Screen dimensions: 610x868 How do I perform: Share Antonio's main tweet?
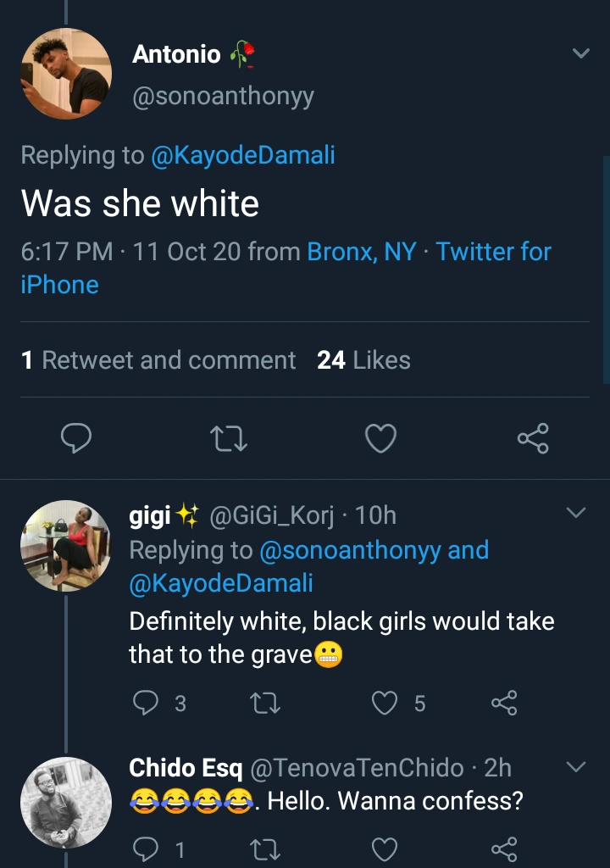click(x=533, y=438)
